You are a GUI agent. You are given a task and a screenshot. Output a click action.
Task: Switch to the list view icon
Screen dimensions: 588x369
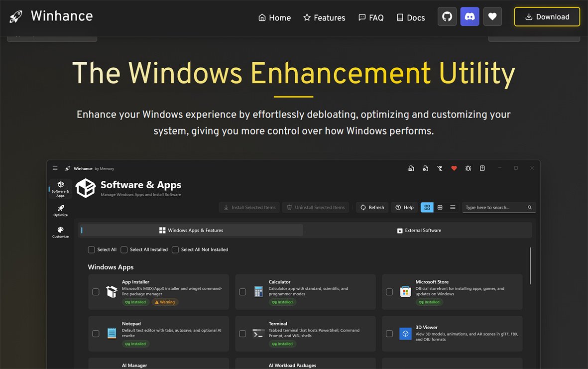[x=453, y=207]
